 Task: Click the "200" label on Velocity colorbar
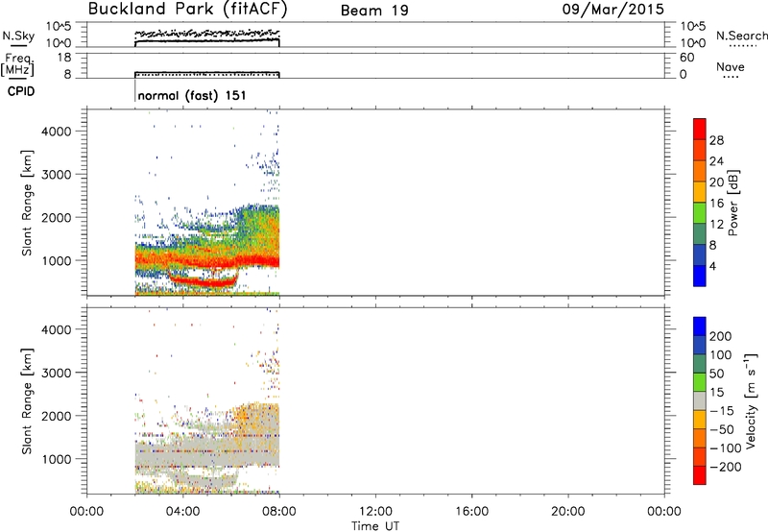point(721,336)
